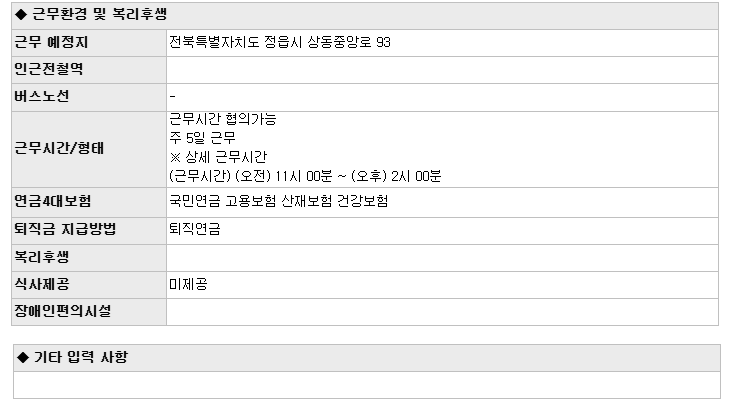This screenshot has height=410, width=734.
Task: Click the 복리후생 row label
Action: coord(42,257)
